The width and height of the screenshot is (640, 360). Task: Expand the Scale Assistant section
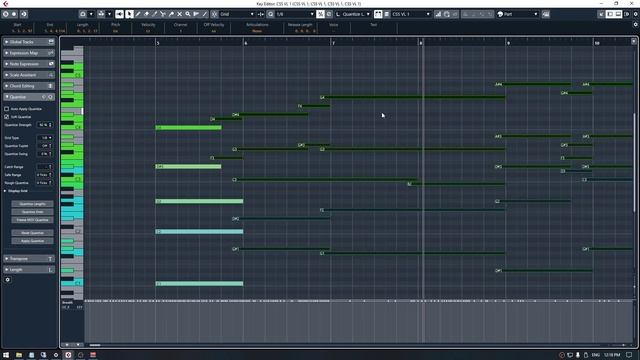[x=29, y=75]
